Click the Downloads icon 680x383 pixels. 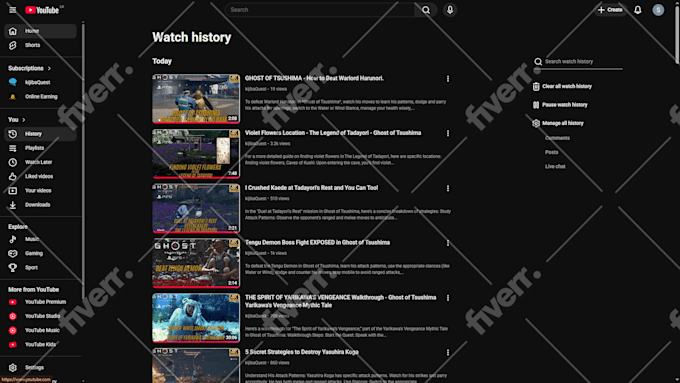click(13, 205)
